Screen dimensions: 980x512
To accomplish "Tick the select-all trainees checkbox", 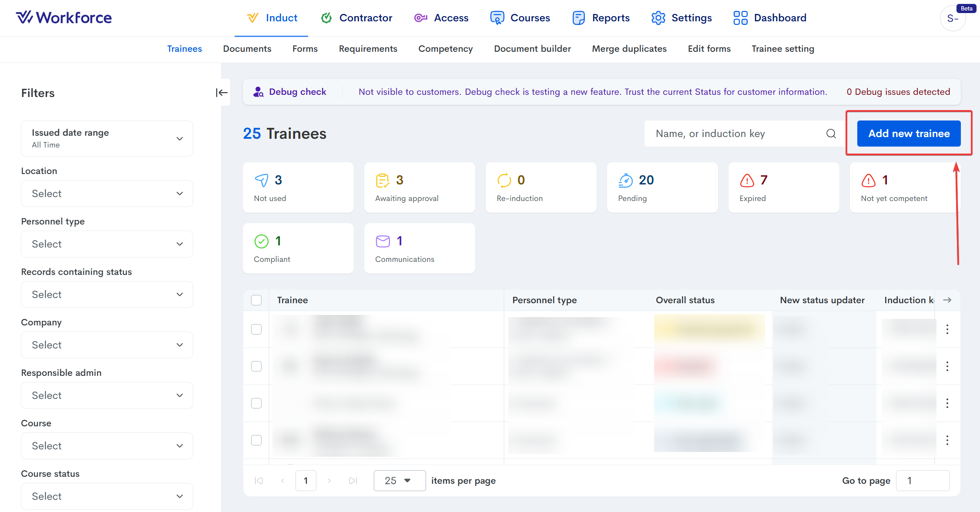I will click(256, 300).
